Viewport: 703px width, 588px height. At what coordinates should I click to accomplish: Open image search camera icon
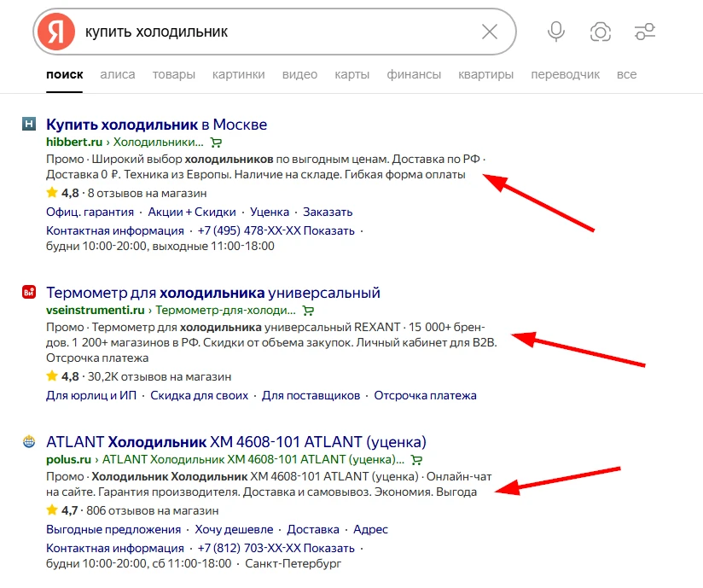tap(601, 32)
